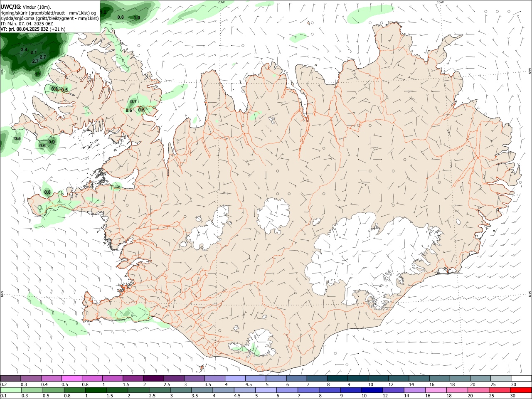Click the 'UWC/IG' title text

click(10, 7)
